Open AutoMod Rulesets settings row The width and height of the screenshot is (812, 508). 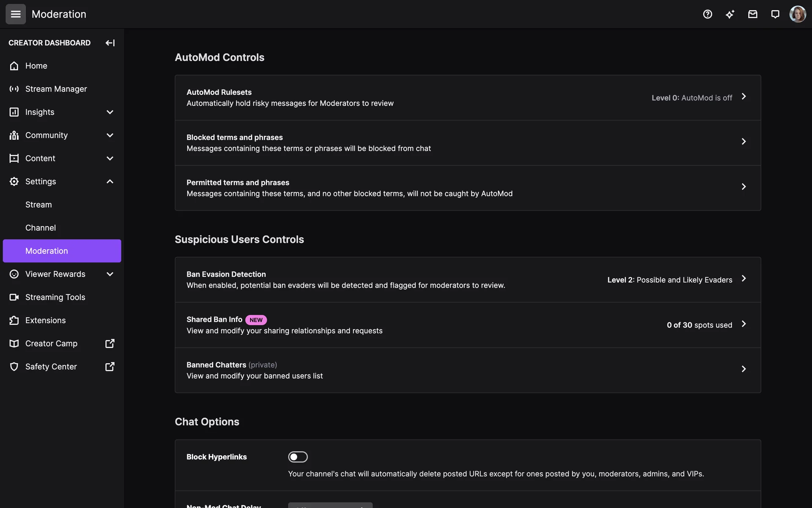(x=467, y=98)
